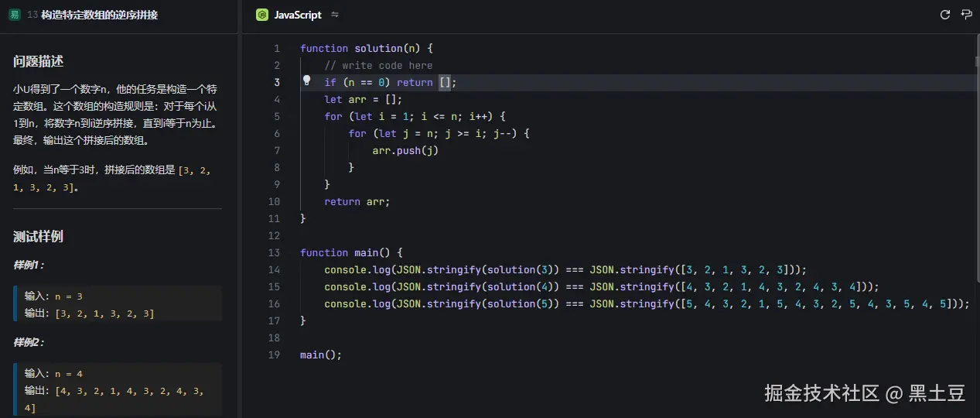Click the 测试样例 heading
This screenshot has height=418, width=980.
38,237
